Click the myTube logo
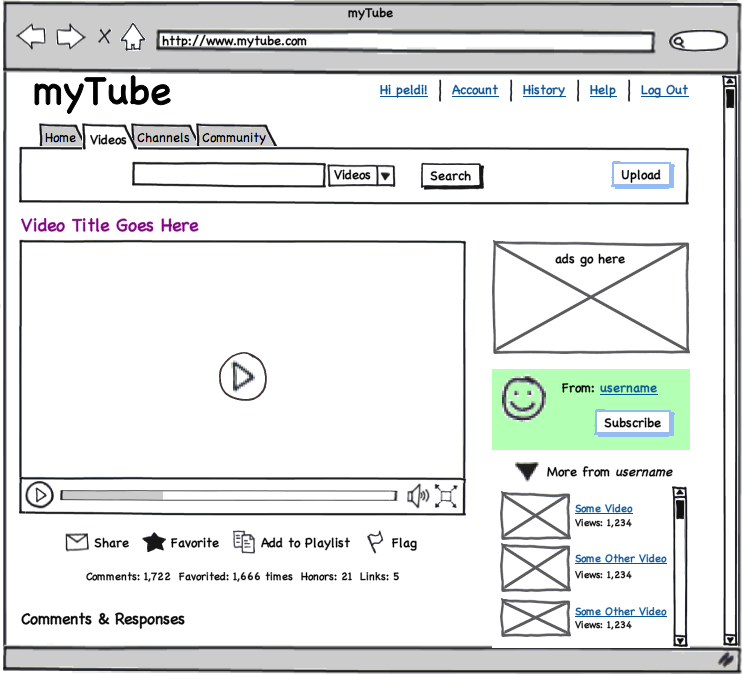 point(102,93)
